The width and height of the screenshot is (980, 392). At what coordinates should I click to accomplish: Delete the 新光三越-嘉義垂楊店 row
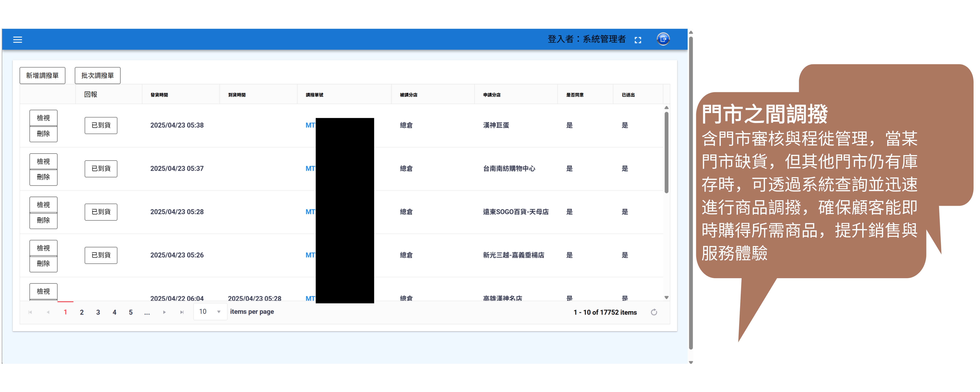tap(43, 264)
